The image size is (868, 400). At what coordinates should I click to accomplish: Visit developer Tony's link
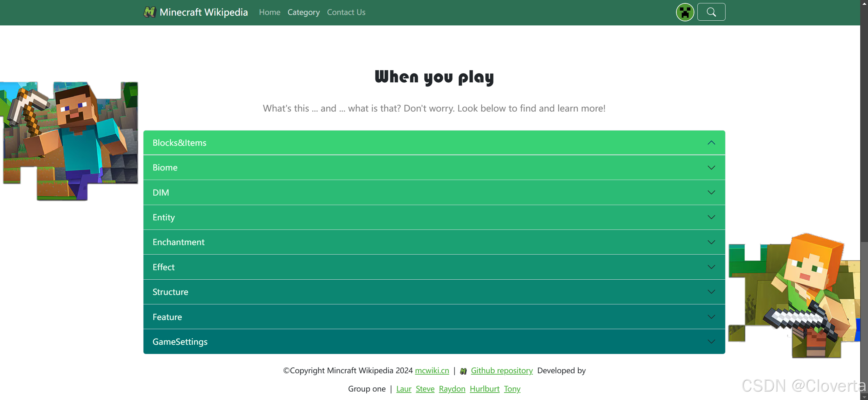512,389
